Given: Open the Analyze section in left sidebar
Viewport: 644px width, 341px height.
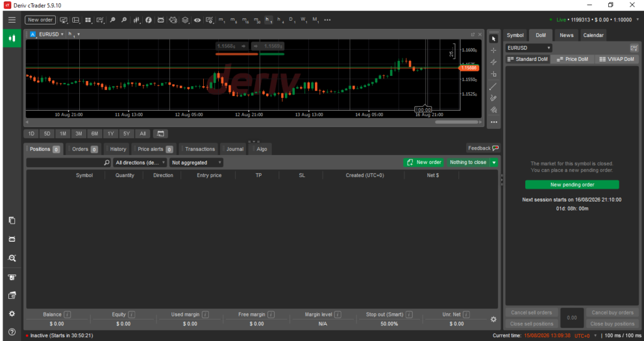Looking at the screenshot, I should click(x=12, y=258).
